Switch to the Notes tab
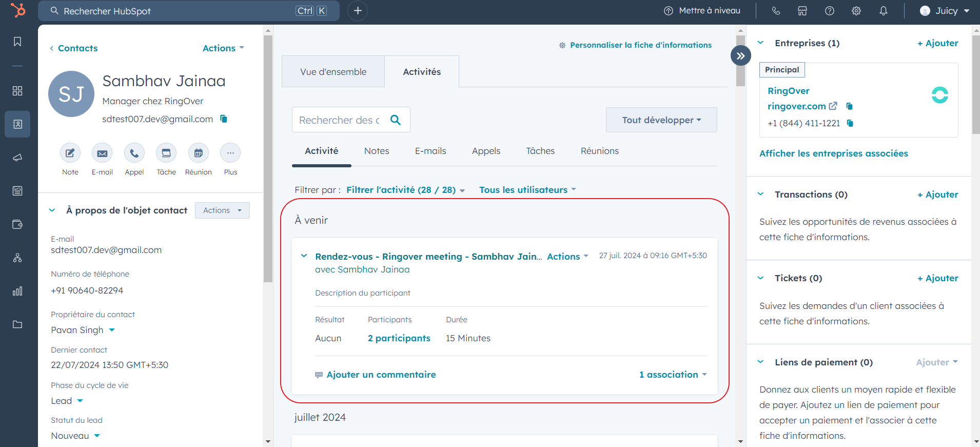 coord(377,151)
